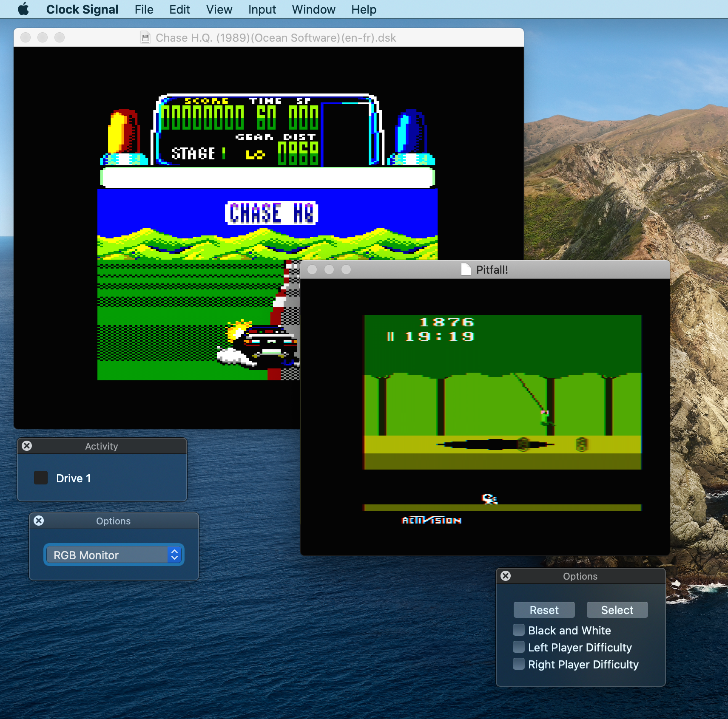This screenshot has width=728, height=719.
Task: Open the Help menu
Action: point(364,9)
